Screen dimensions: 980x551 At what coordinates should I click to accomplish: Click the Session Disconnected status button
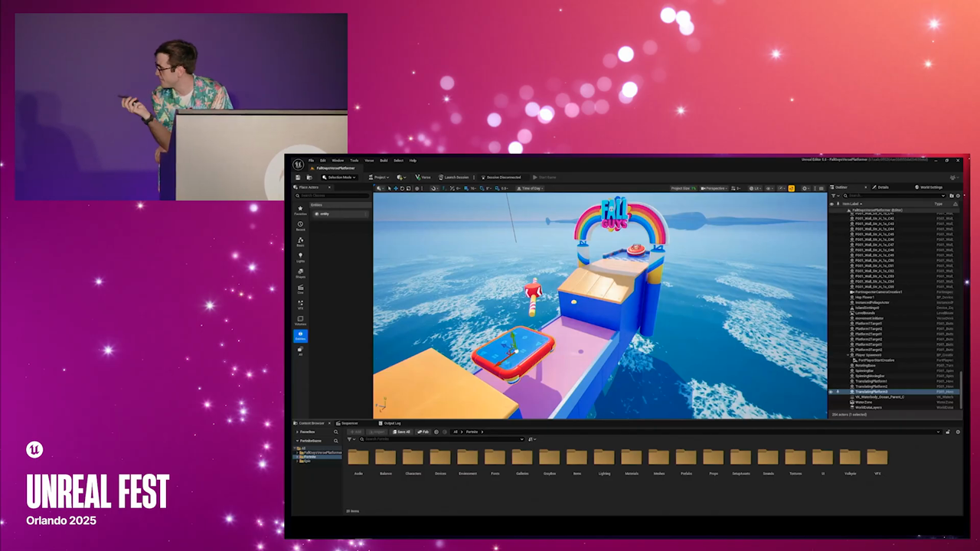[501, 177]
